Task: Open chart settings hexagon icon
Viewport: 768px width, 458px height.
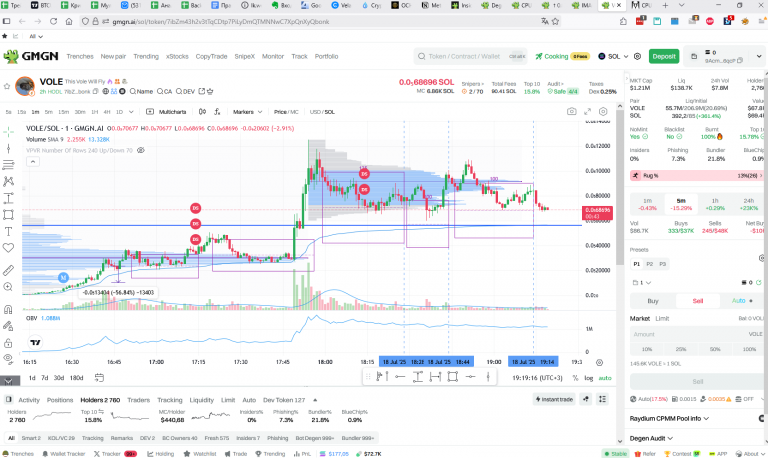Action: 603,112
